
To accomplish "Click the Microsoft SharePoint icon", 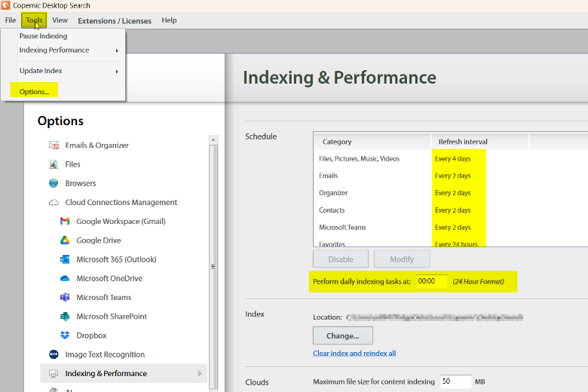I will coord(65,316).
